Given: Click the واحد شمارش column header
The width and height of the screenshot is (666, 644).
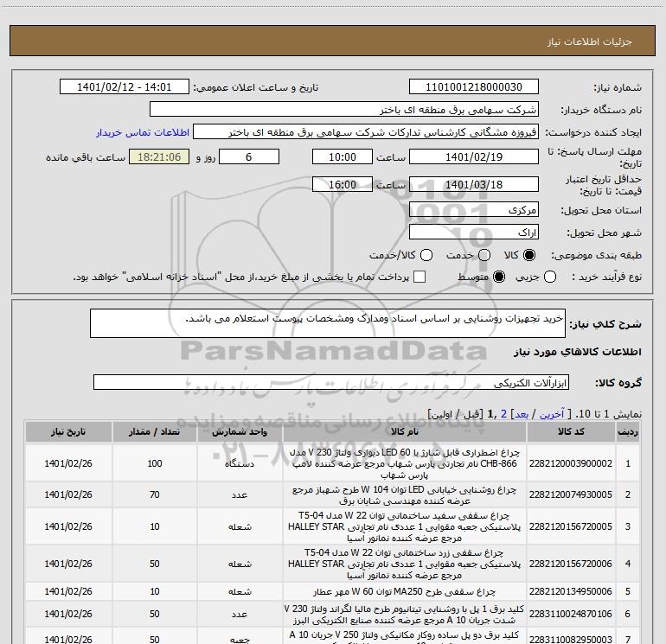Looking at the screenshot, I should (240, 431).
